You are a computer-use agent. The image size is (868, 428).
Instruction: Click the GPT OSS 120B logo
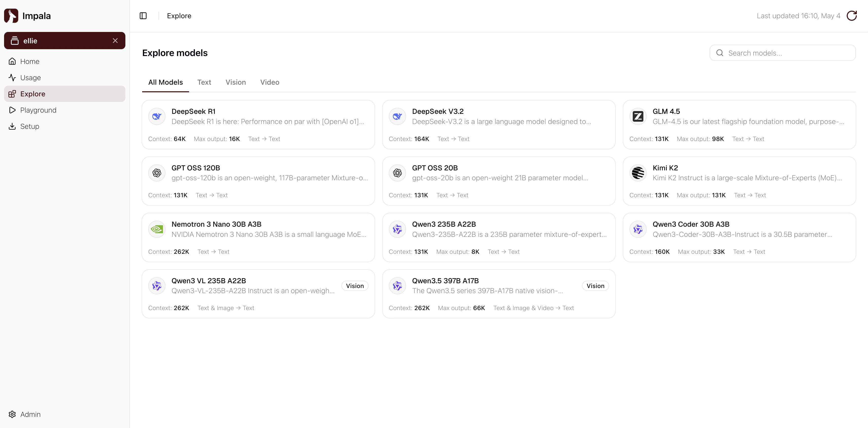pyautogui.click(x=157, y=173)
